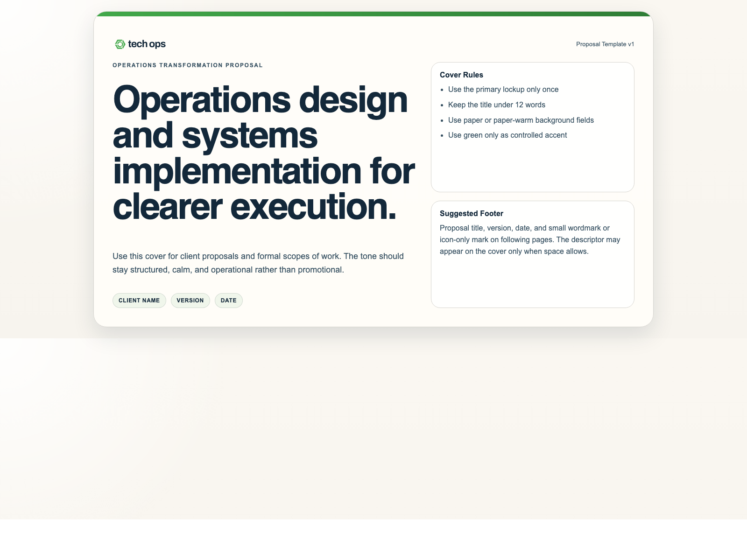Select the CLIENT NAME pill tag
Image resolution: width=747 pixels, height=560 pixels.
pos(139,301)
